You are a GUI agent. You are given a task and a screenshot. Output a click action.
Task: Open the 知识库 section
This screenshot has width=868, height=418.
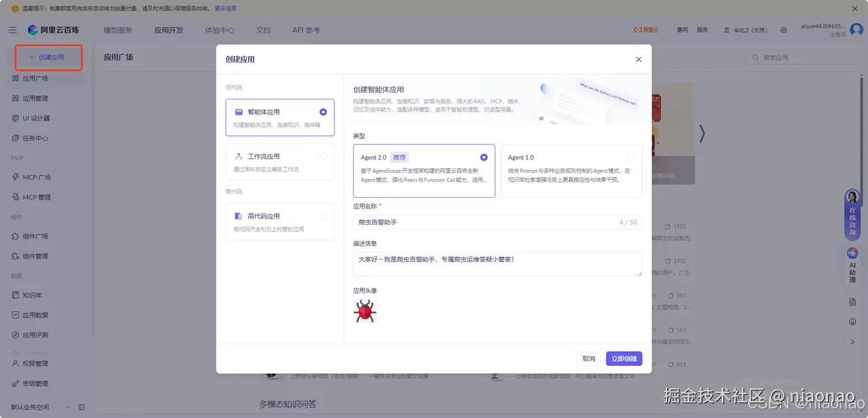point(32,294)
